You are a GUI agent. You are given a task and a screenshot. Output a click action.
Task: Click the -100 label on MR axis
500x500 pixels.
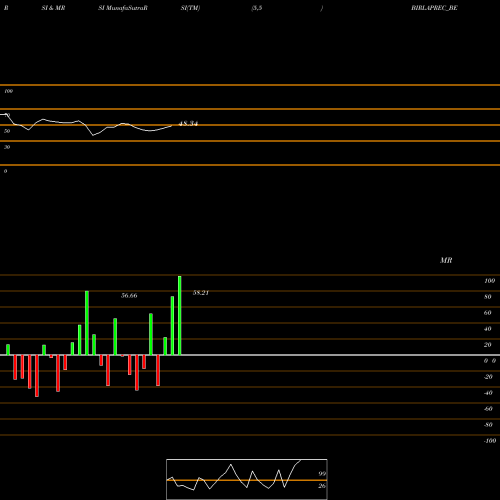point(490,441)
